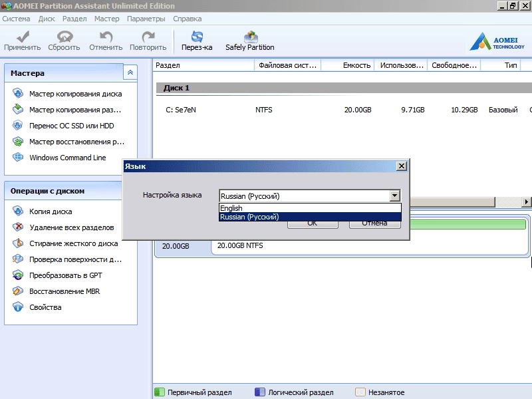Click the Операции с диском panel header

[x=63, y=191]
